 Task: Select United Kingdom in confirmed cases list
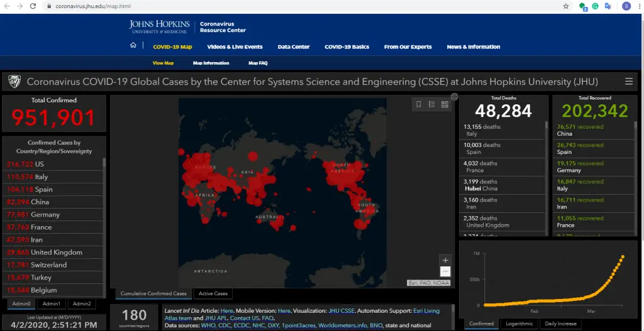pyautogui.click(x=53, y=252)
